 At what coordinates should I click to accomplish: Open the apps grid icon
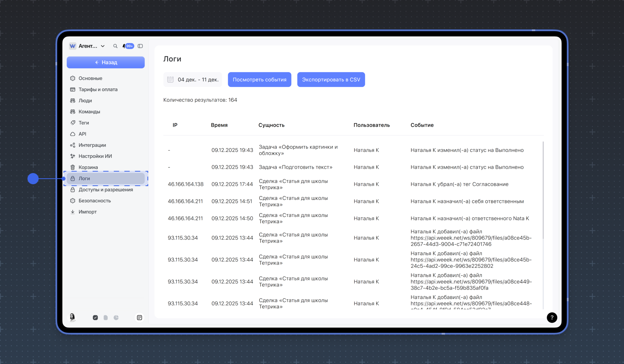[139, 318]
